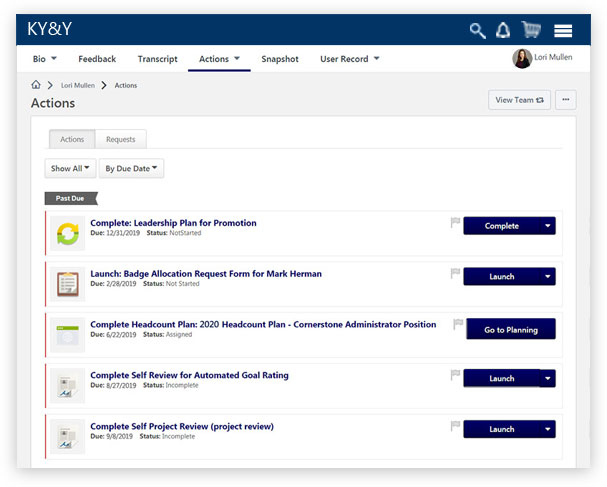Launch the Automated Goal Rating self review
This screenshot has width=607, height=487.
[501, 378]
